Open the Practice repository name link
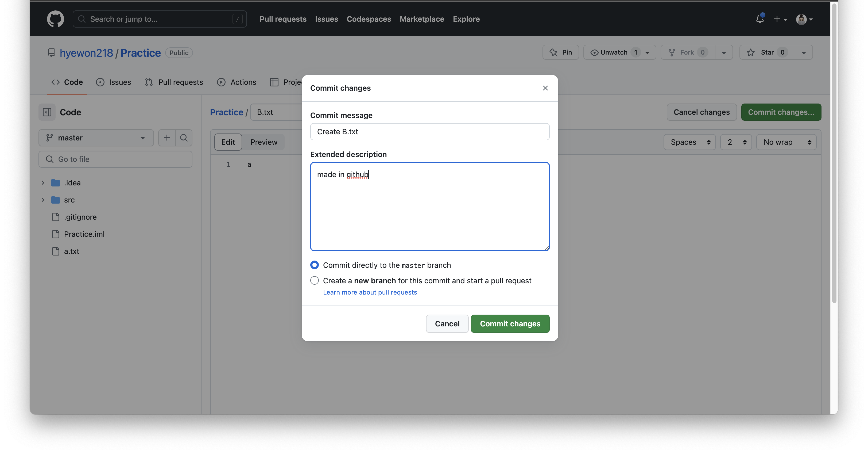The height and width of the screenshot is (454, 868). click(141, 53)
